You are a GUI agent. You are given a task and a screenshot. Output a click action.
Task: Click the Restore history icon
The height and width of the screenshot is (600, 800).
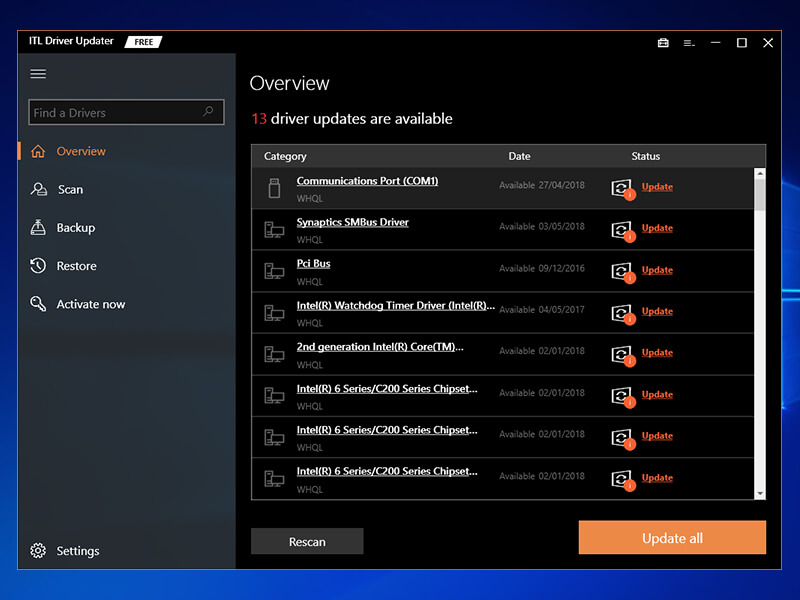tap(36, 265)
